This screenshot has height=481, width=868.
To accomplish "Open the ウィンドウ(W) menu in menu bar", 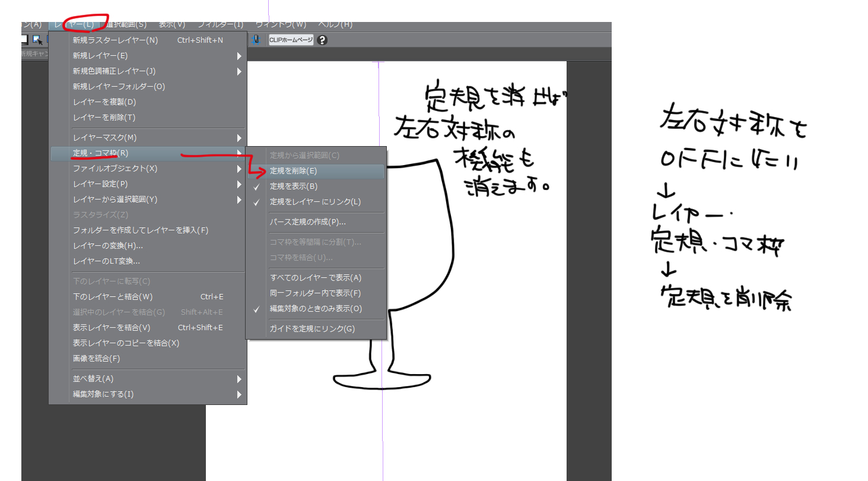I will pyautogui.click(x=281, y=24).
